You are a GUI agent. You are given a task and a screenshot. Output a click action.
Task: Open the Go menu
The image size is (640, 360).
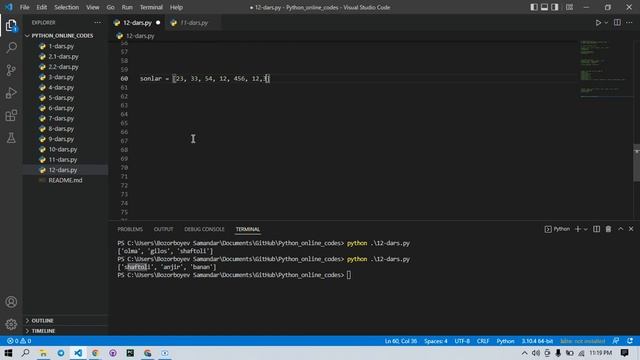[111, 7]
